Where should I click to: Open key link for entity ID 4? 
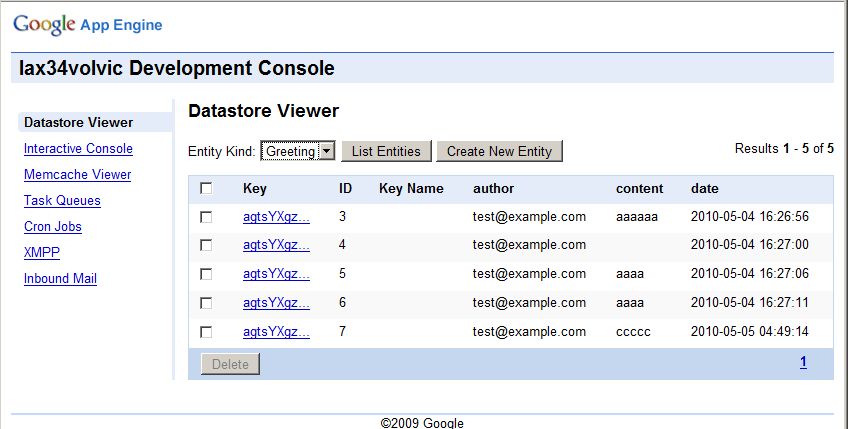pyautogui.click(x=276, y=245)
